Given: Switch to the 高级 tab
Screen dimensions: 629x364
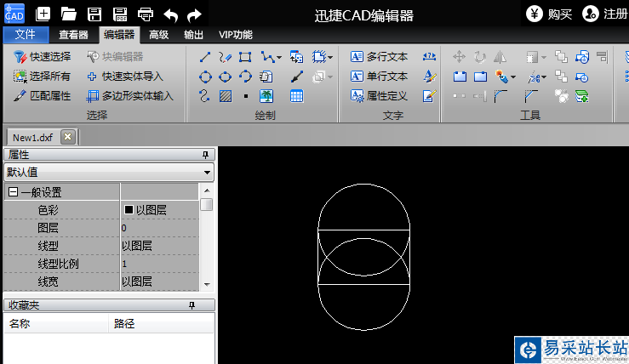Looking at the screenshot, I should click(x=158, y=35).
